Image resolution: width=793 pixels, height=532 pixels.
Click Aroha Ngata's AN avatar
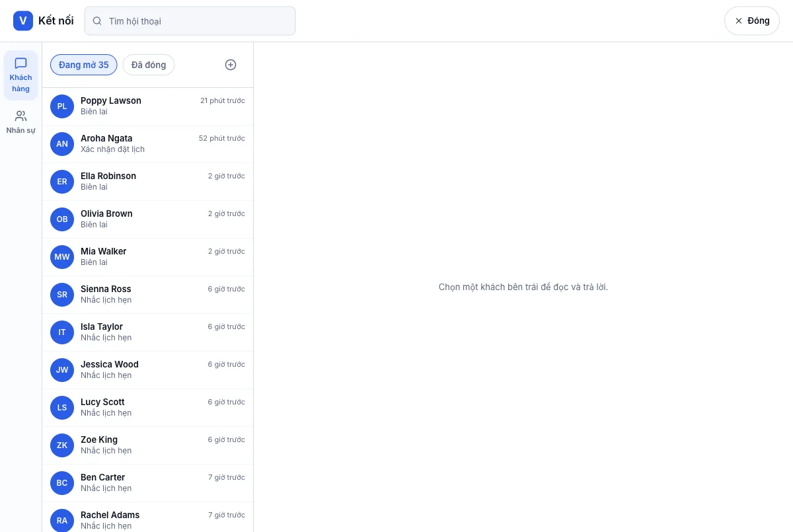tap(62, 144)
